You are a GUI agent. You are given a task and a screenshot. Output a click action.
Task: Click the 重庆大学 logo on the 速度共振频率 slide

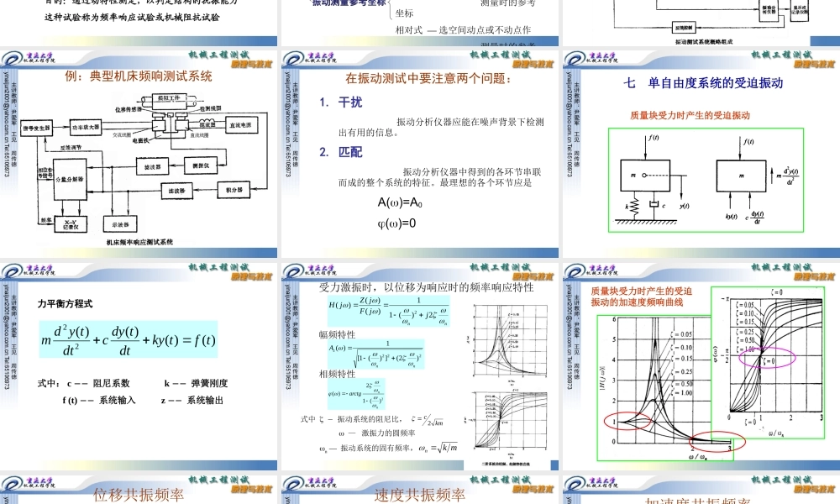pyautogui.click(x=309, y=483)
